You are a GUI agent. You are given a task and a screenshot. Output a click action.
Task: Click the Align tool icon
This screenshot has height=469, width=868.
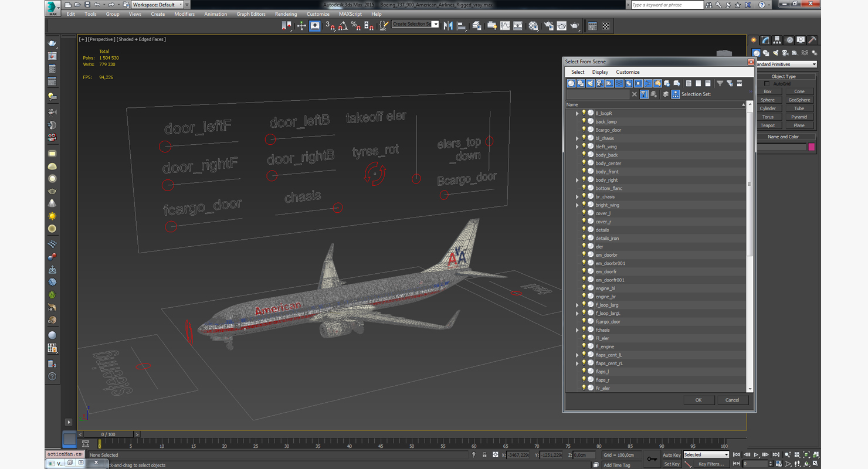[x=462, y=26]
